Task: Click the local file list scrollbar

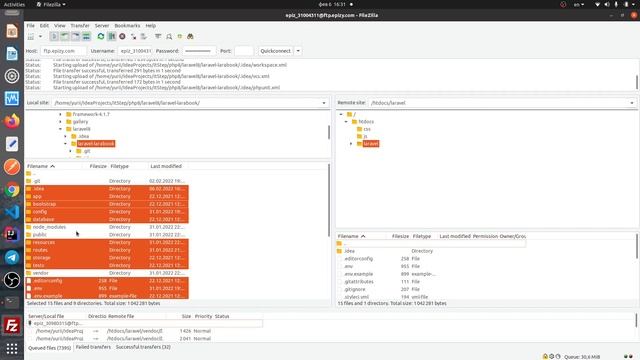Action: tap(329, 200)
